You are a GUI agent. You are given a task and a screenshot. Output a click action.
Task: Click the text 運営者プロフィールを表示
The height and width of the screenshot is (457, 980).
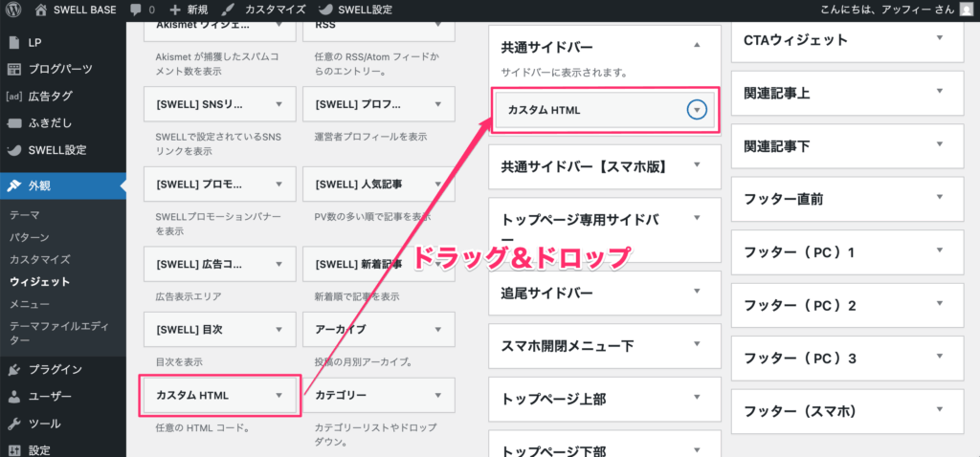(x=372, y=137)
